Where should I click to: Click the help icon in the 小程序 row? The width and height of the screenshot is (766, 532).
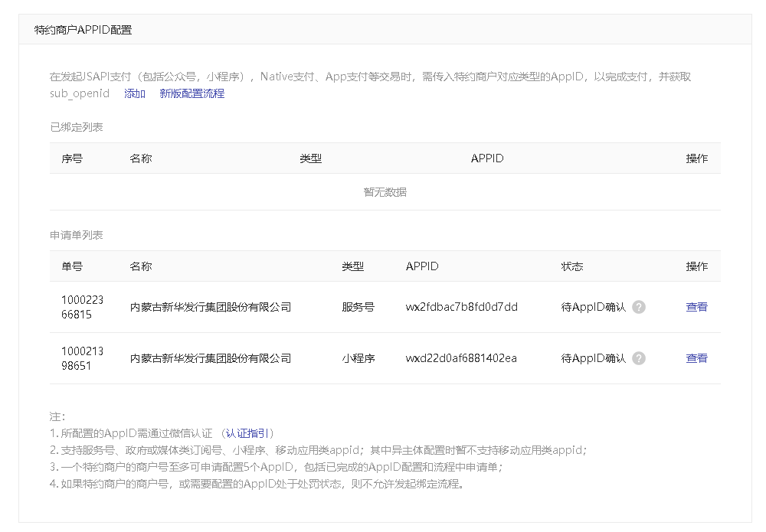point(639,358)
